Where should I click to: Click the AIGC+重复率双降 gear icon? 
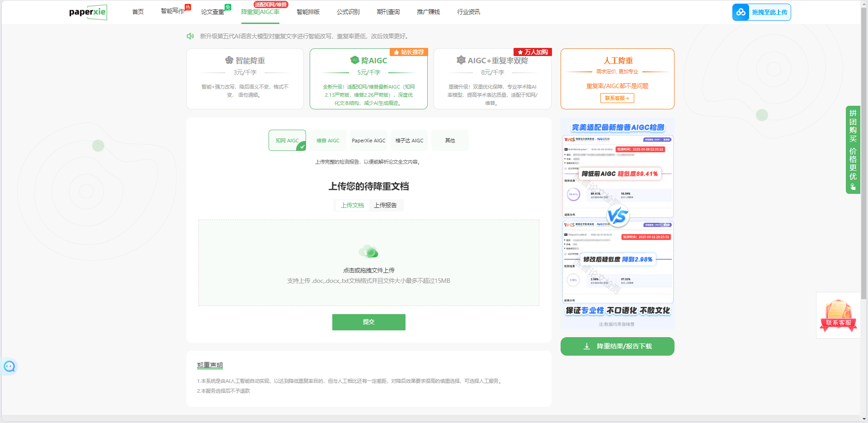pos(461,60)
